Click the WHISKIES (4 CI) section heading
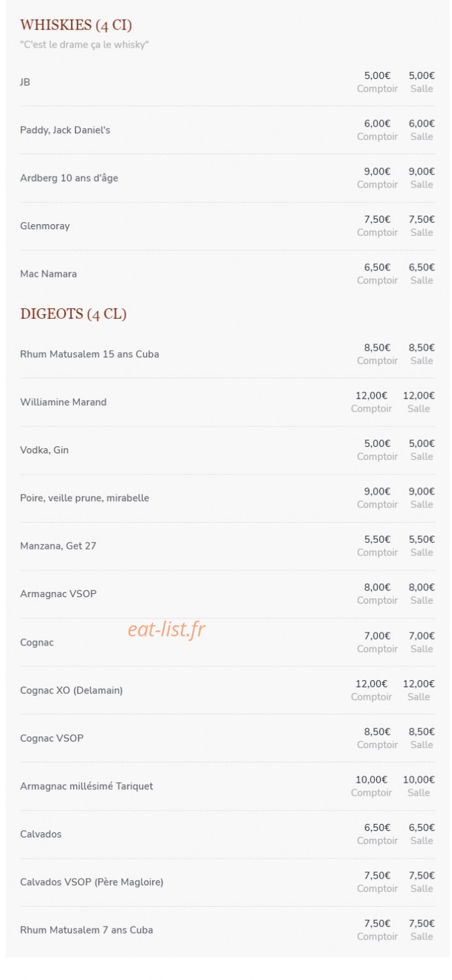This screenshot has height=980, width=452. pos(76,25)
